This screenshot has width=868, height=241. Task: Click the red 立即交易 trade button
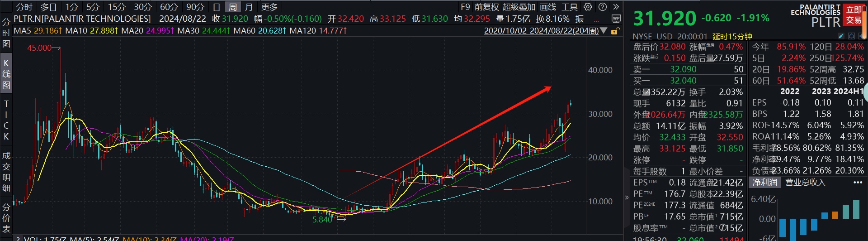854,15
